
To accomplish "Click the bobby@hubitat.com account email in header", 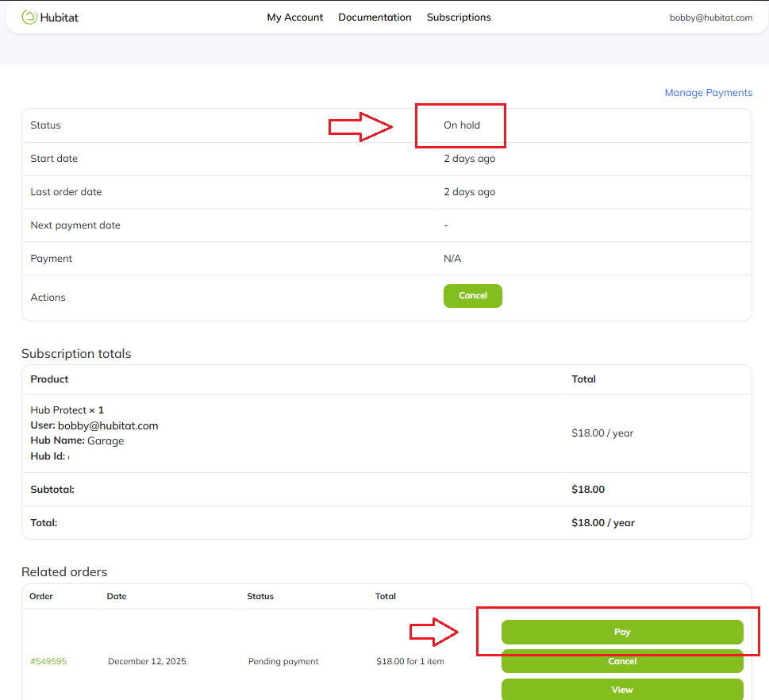I will click(710, 17).
